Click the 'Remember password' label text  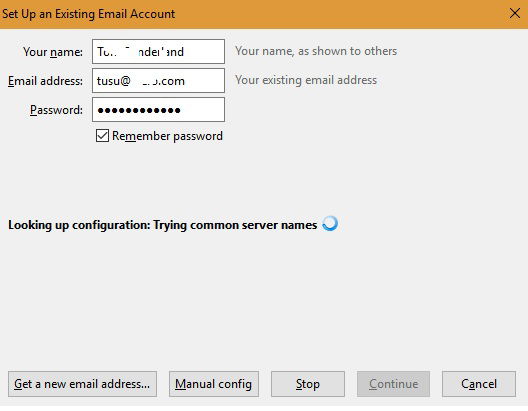tap(167, 136)
